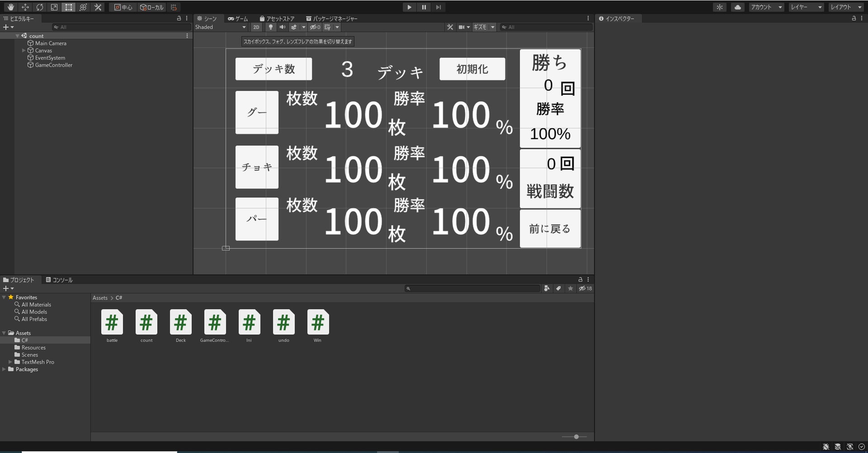Select the Hand tool in toolbar
This screenshot has width=868, height=453.
click(10, 7)
